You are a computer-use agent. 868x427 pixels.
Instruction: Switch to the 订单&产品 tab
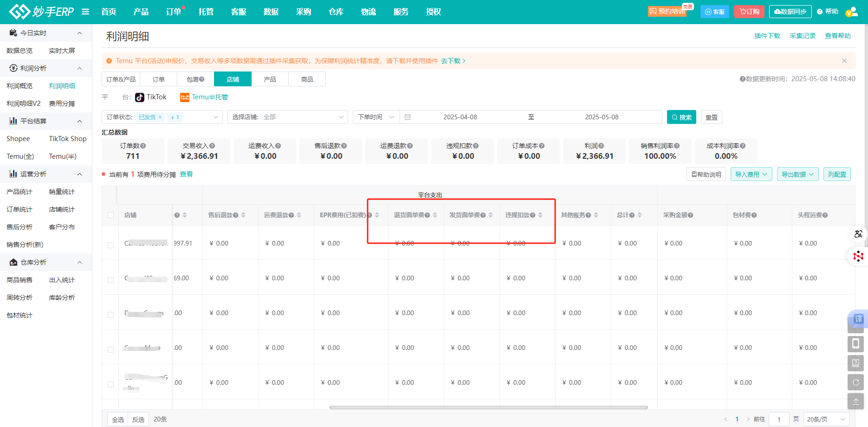[x=121, y=79]
